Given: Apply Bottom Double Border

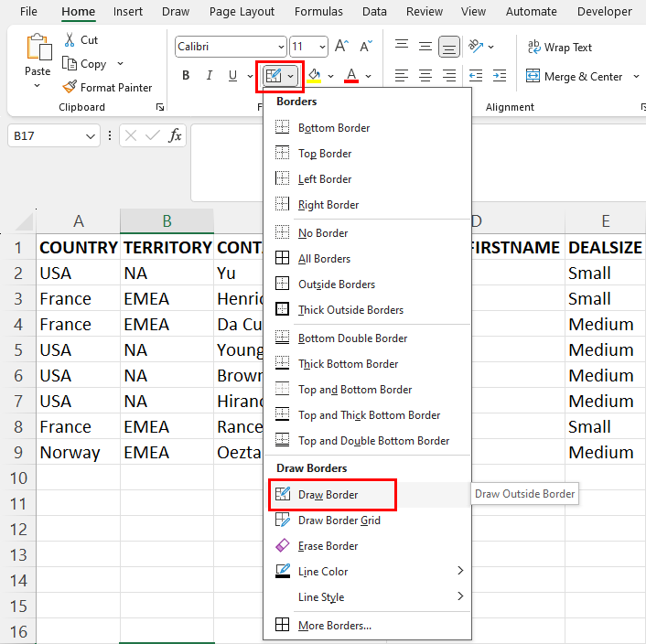Looking at the screenshot, I should point(367,338).
